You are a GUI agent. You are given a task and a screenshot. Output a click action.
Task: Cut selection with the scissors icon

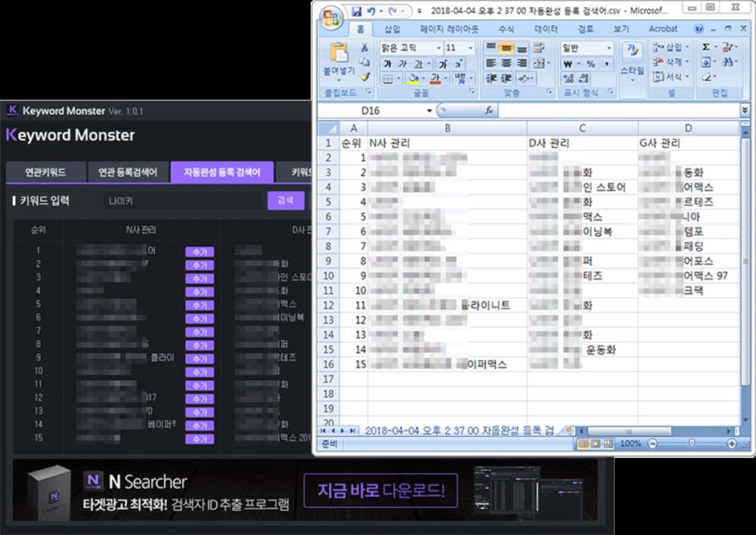[x=365, y=48]
